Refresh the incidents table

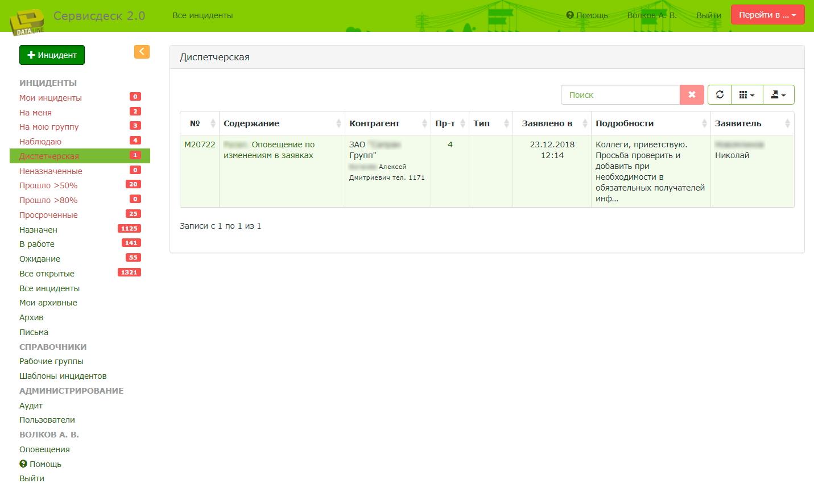[720, 95]
